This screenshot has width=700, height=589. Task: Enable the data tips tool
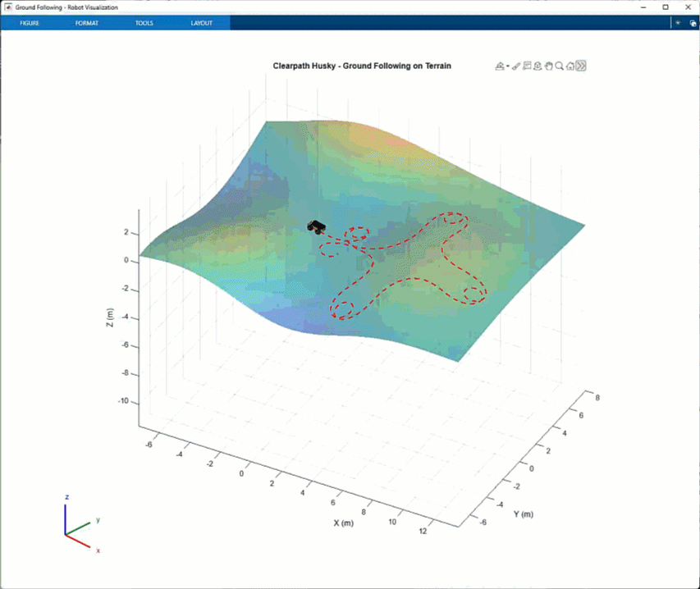tap(527, 66)
